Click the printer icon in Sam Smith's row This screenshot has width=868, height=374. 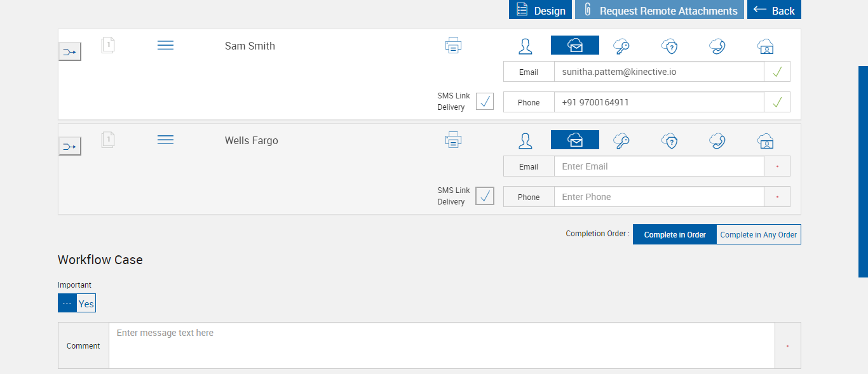(x=453, y=46)
